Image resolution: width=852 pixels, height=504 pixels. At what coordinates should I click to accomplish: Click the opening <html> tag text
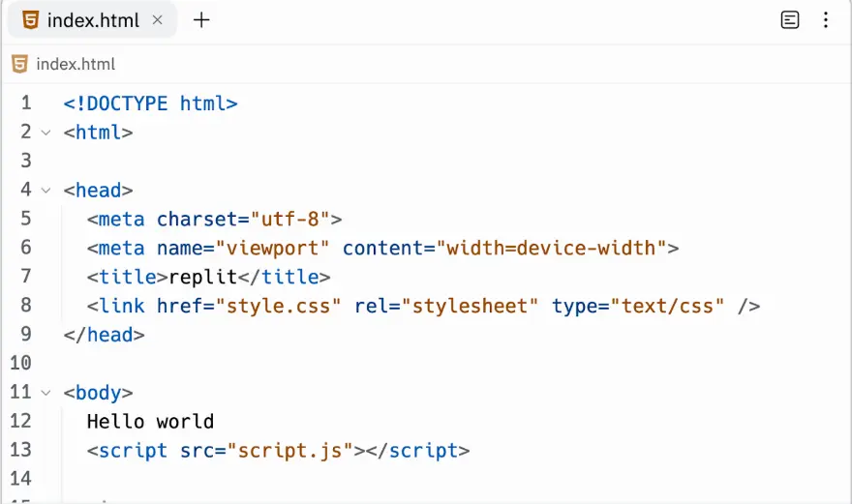pyautogui.click(x=99, y=133)
